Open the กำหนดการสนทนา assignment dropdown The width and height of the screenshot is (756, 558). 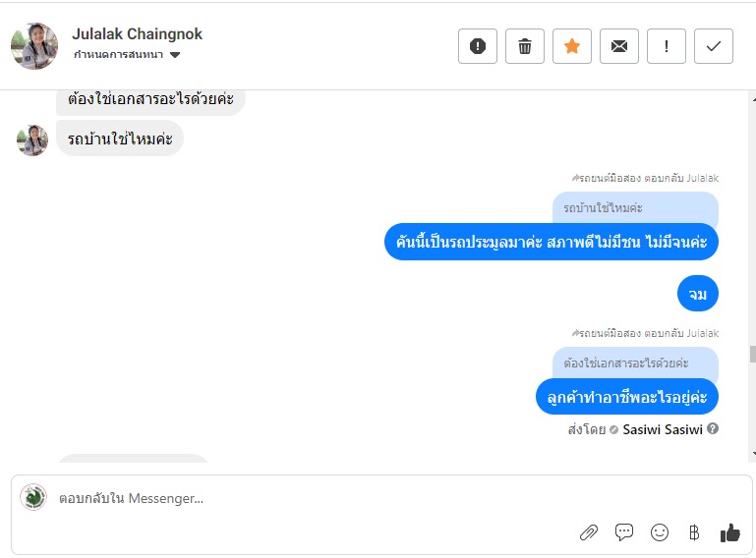tap(127, 55)
